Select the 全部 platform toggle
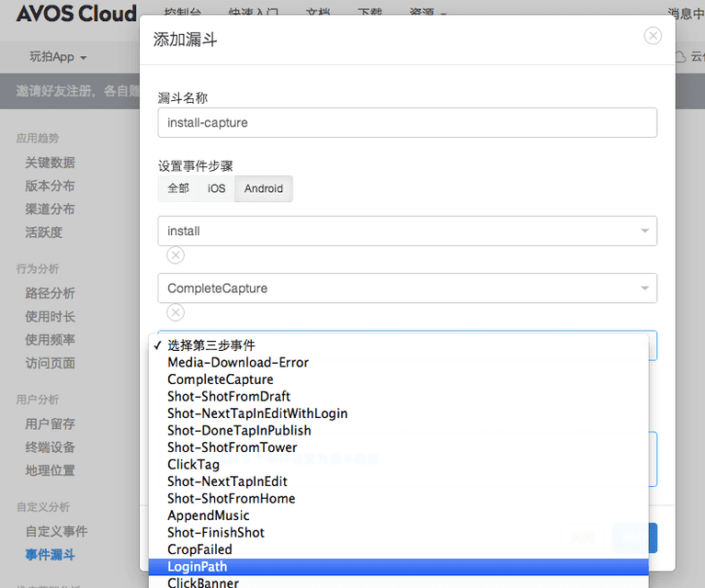Image resolution: width=705 pixels, height=588 pixels. 177,188
